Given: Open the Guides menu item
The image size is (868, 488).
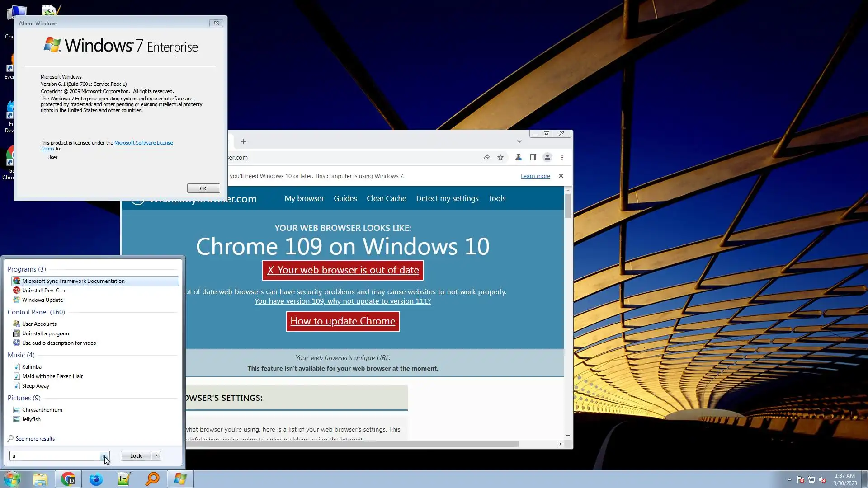Looking at the screenshot, I should click(345, 198).
